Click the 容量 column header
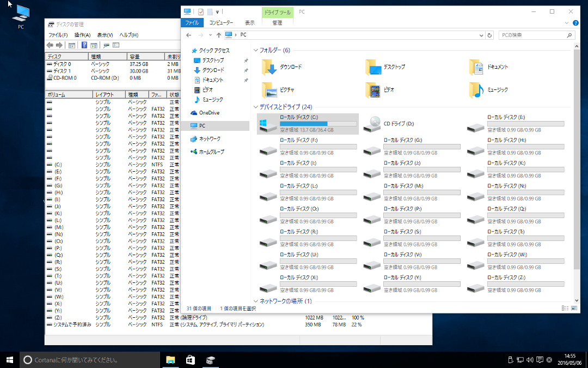The height and width of the screenshot is (368, 588). (145, 56)
